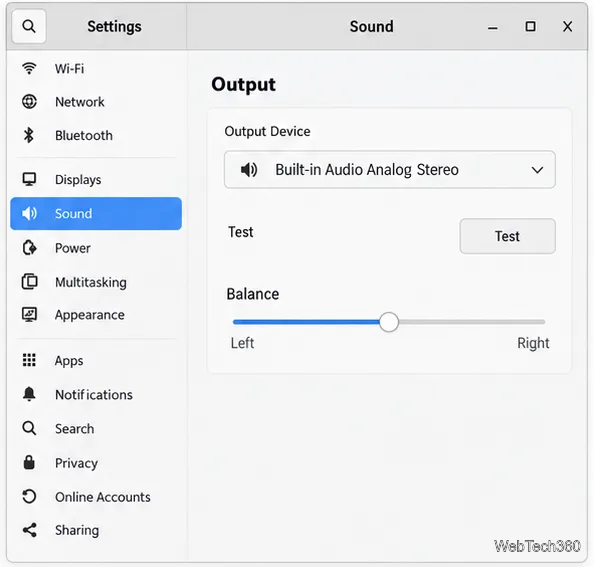Click the 'Sound' title in the header bar

click(372, 27)
